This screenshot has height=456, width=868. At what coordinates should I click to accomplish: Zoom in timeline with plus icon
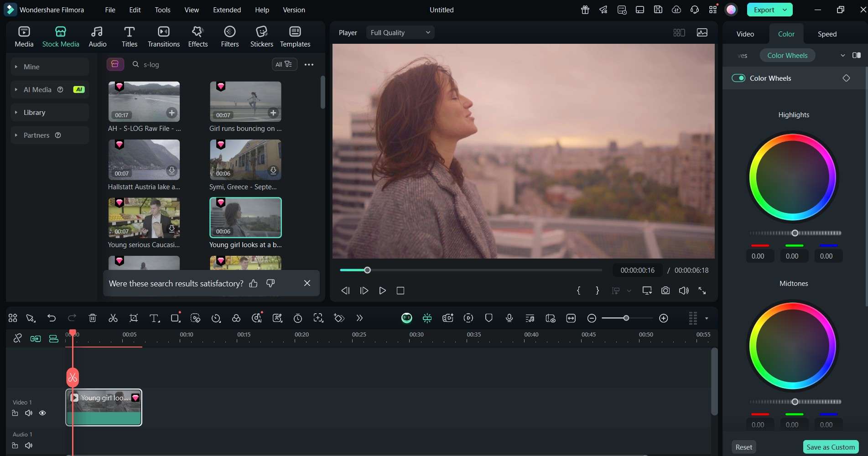pos(663,318)
